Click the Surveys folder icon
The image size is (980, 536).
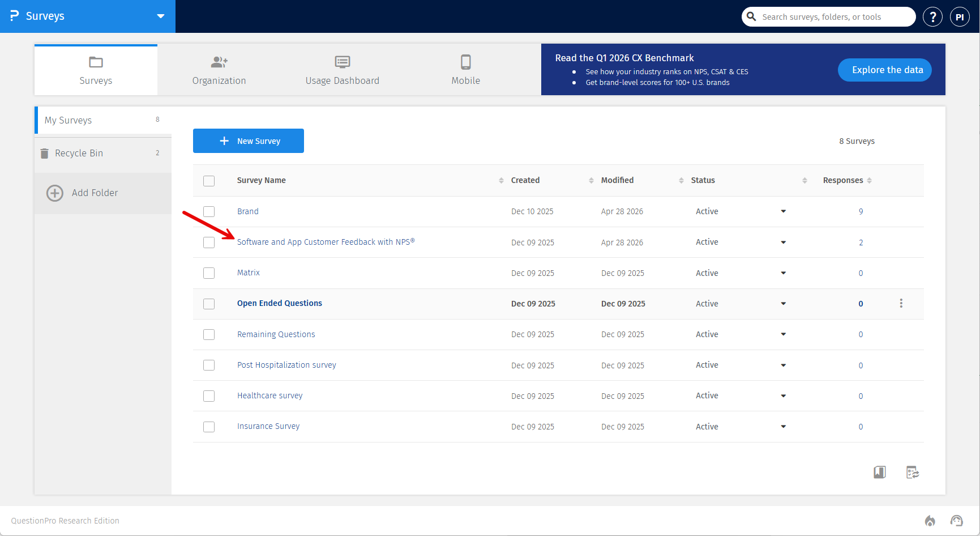tap(96, 62)
